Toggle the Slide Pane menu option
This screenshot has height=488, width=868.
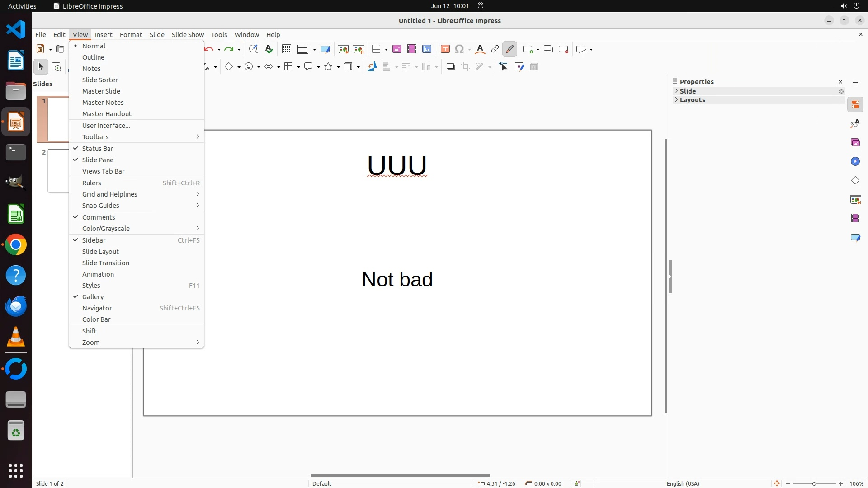pos(98,160)
